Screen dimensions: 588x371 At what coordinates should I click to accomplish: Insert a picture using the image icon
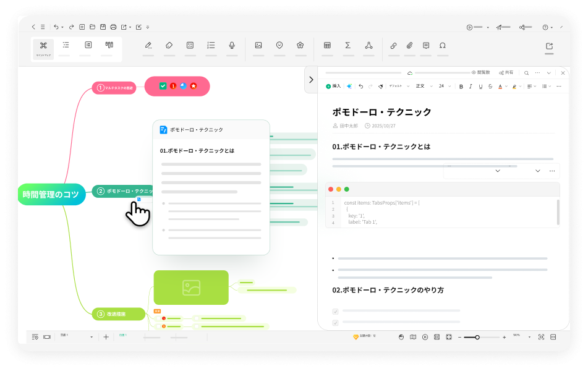coord(259,45)
